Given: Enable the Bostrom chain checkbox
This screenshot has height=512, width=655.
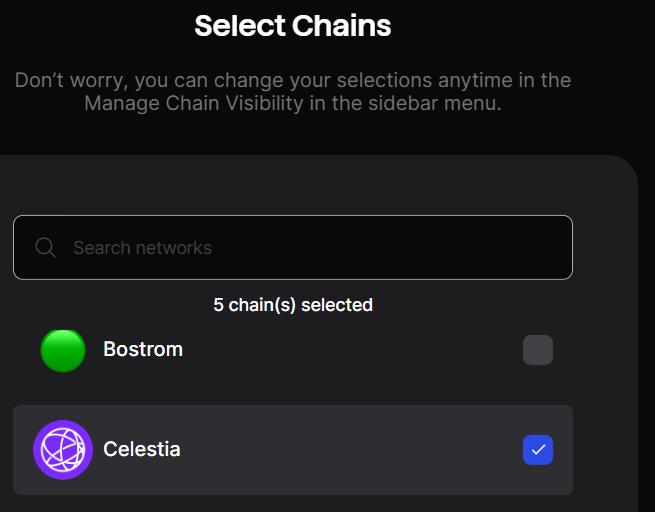Looking at the screenshot, I should tap(538, 350).
